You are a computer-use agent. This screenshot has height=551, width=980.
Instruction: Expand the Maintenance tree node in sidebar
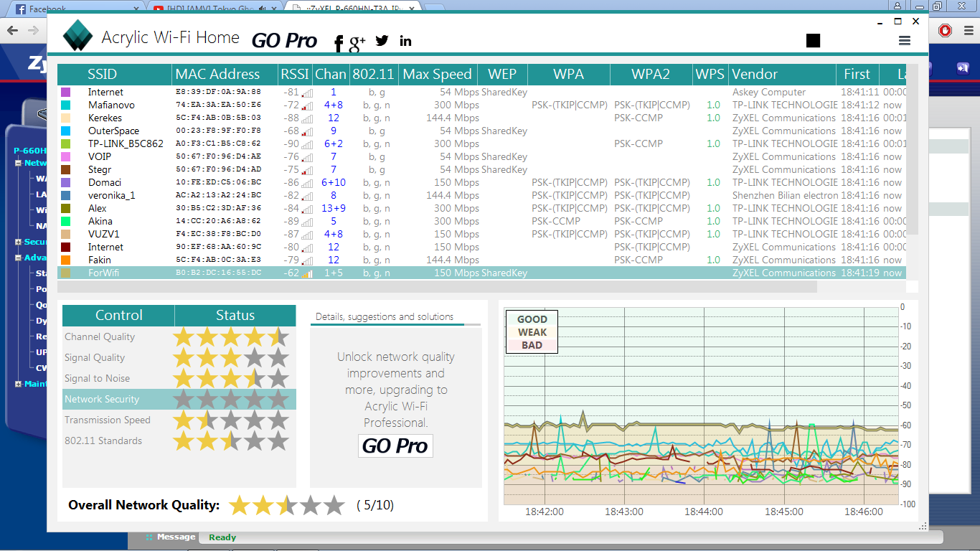(x=18, y=384)
